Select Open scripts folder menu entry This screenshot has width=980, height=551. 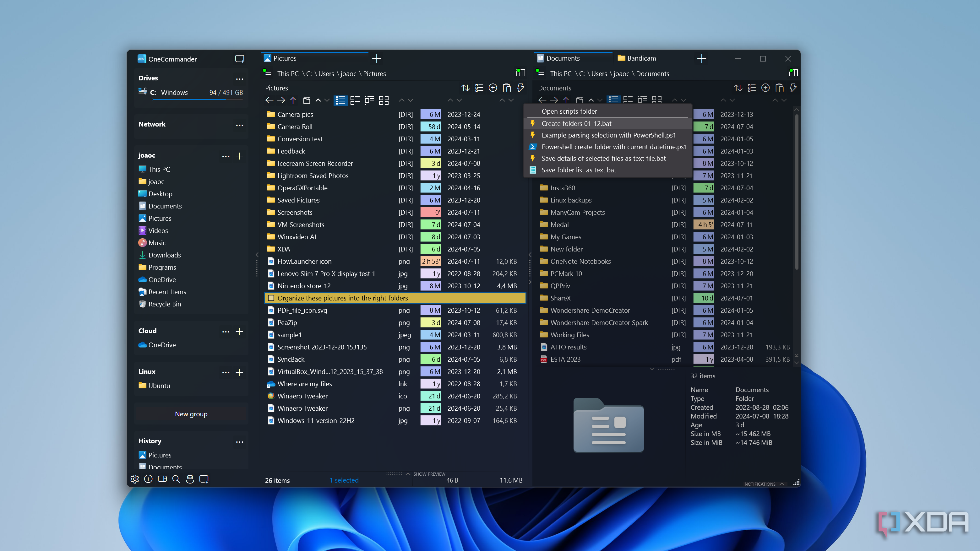[x=607, y=111]
